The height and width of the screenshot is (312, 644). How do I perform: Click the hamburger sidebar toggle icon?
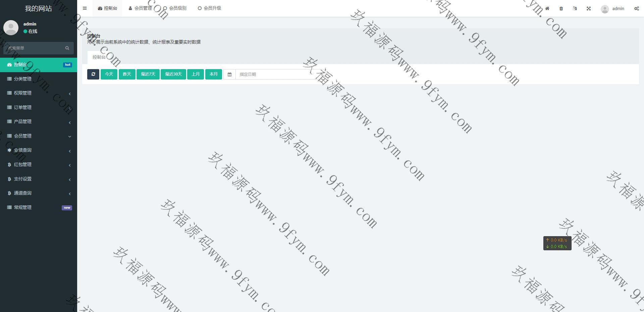pos(85,8)
